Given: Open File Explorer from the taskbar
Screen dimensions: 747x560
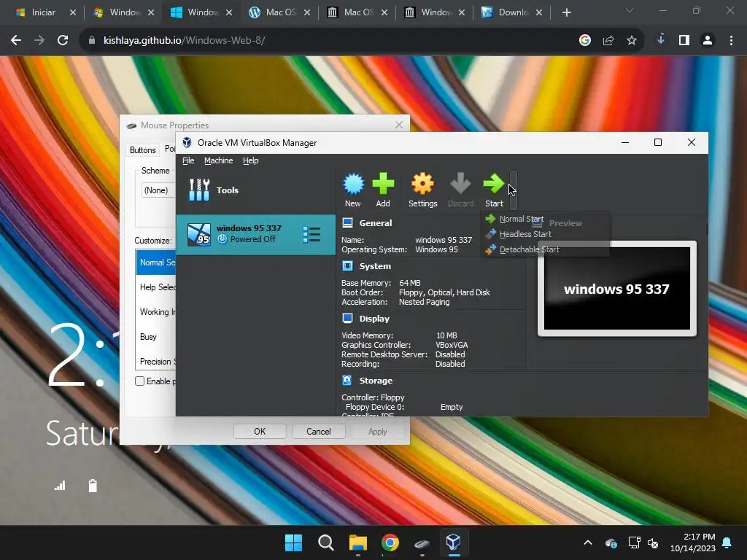Looking at the screenshot, I should click(357, 542).
